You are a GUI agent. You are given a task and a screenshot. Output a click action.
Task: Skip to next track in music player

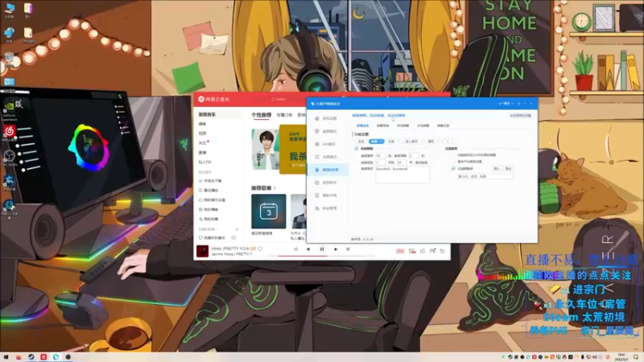pyautogui.click(x=336, y=249)
